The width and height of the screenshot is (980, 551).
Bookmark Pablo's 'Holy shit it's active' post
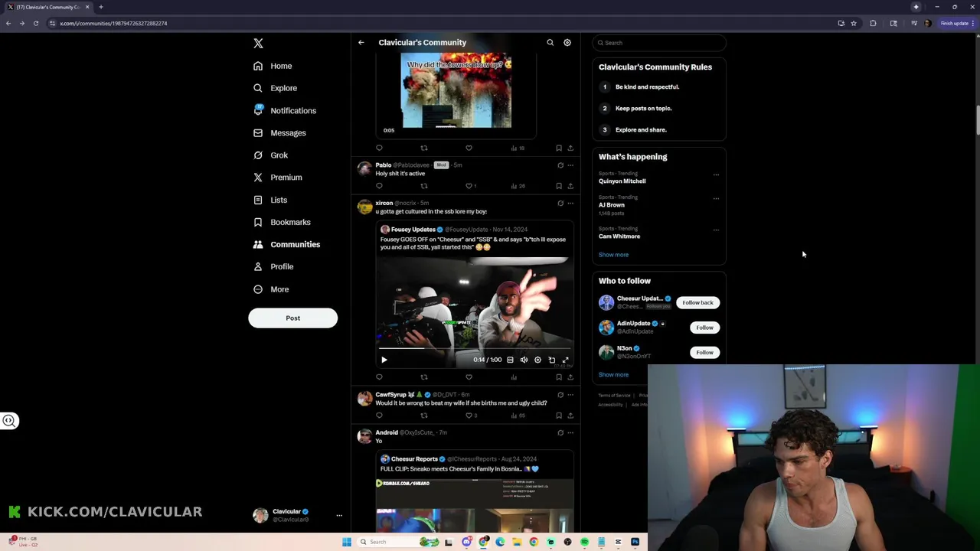(x=559, y=186)
